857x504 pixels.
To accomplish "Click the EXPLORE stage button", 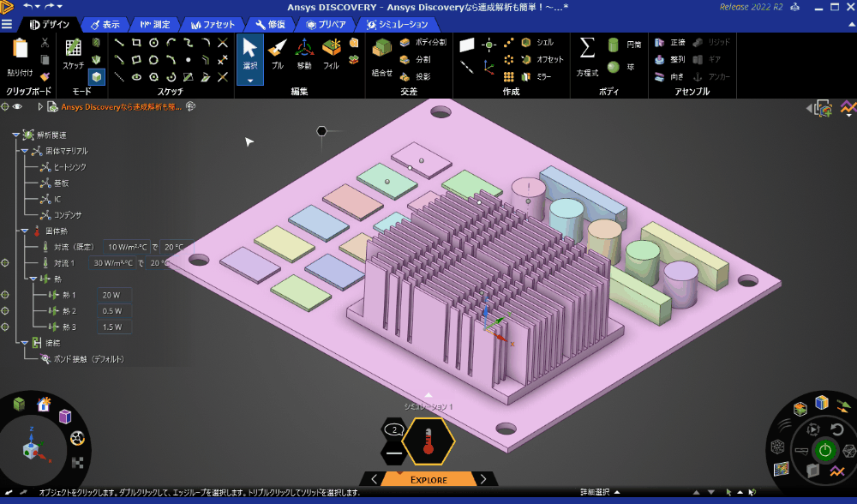I will (x=428, y=479).
